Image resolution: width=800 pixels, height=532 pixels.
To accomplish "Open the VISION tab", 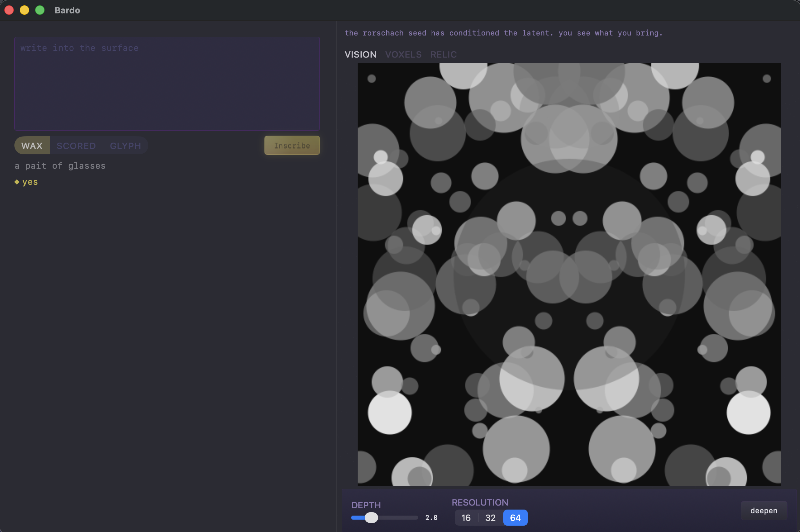I will click(x=360, y=54).
